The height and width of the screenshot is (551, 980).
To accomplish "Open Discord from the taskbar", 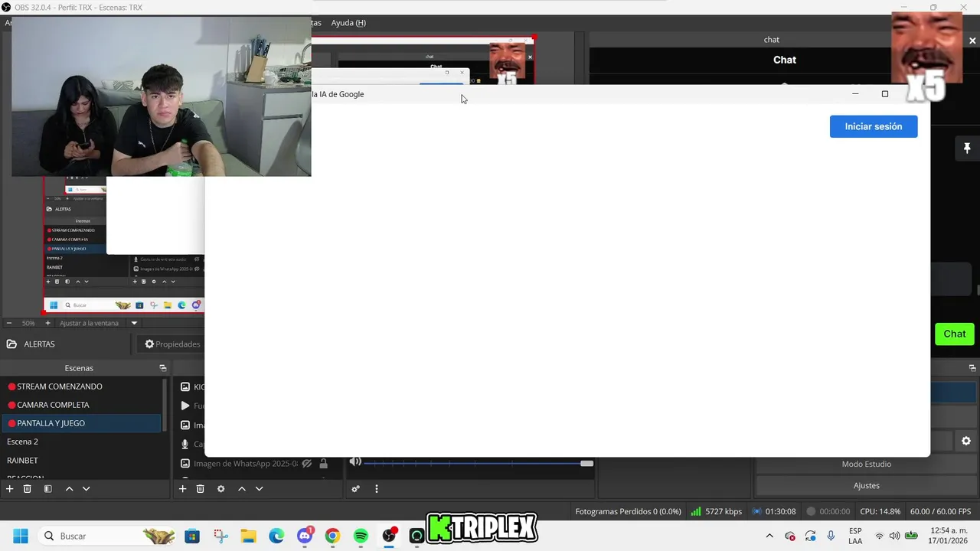I will tap(305, 536).
